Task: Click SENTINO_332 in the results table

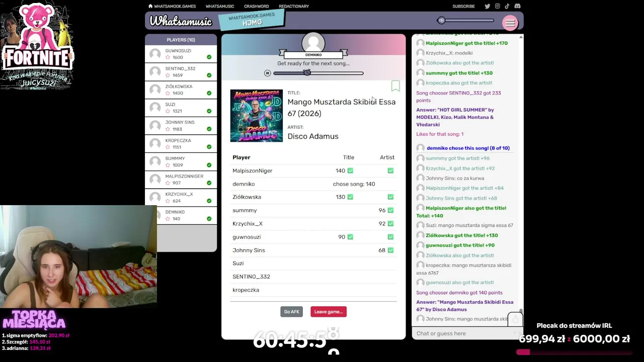Action: (251, 277)
